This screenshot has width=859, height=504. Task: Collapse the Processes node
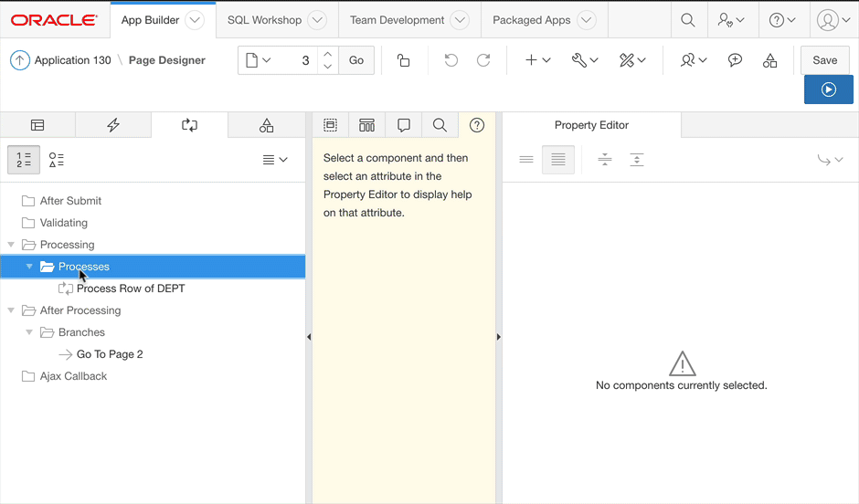[x=29, y=267]
